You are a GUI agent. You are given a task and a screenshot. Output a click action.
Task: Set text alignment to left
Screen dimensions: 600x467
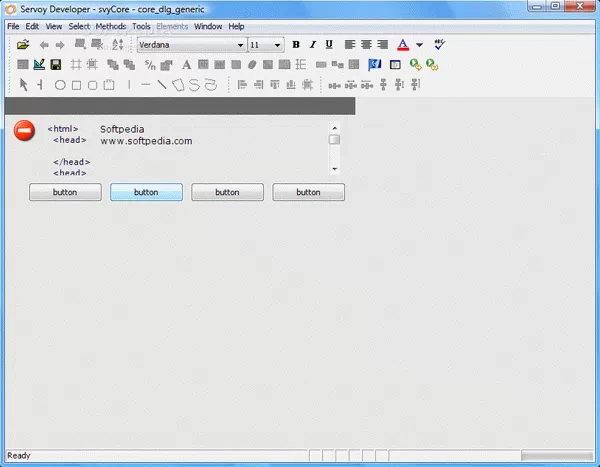pyautogui.click(x=350, y=45)
